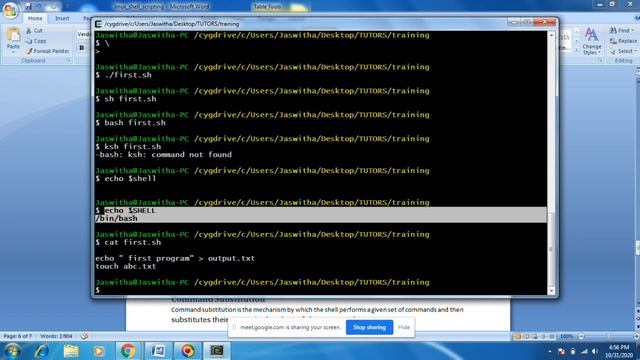
Task: Click the Stop sharing button
Action: pyautogui.click(x=369, y=327)
